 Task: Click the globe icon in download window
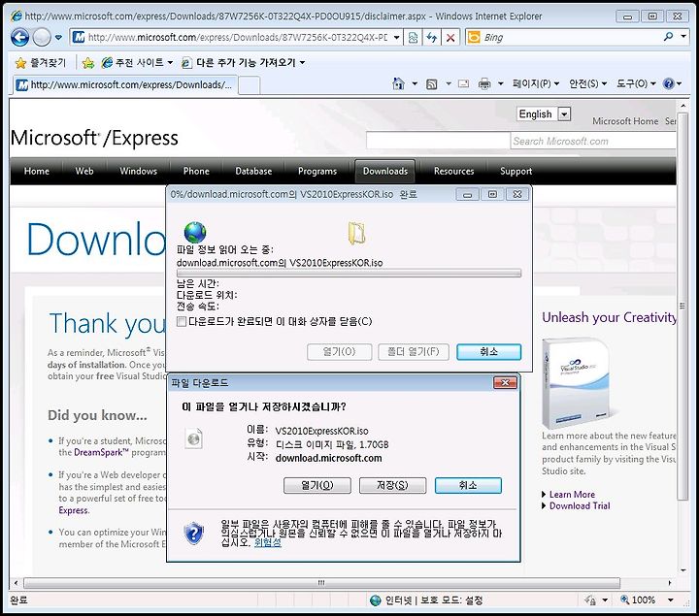coord(195,232)
